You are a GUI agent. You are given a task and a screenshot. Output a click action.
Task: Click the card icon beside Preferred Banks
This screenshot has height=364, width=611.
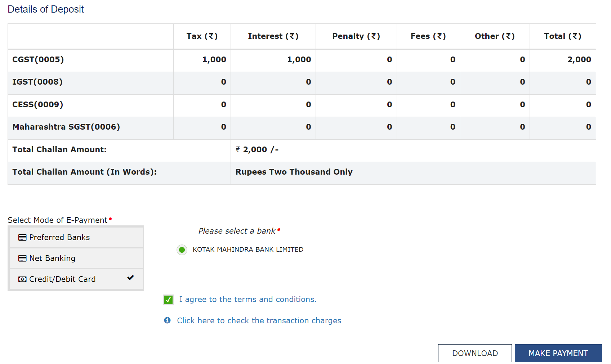[22, 238]
